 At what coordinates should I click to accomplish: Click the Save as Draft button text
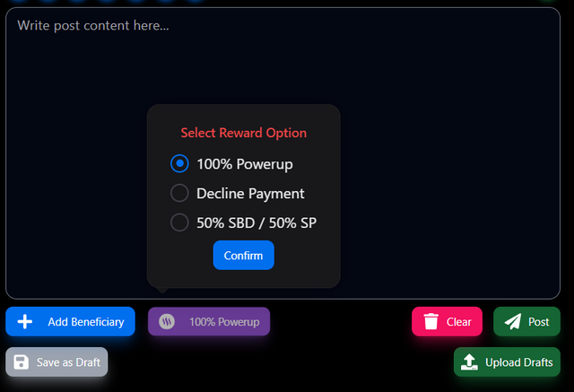coord(68,362)
